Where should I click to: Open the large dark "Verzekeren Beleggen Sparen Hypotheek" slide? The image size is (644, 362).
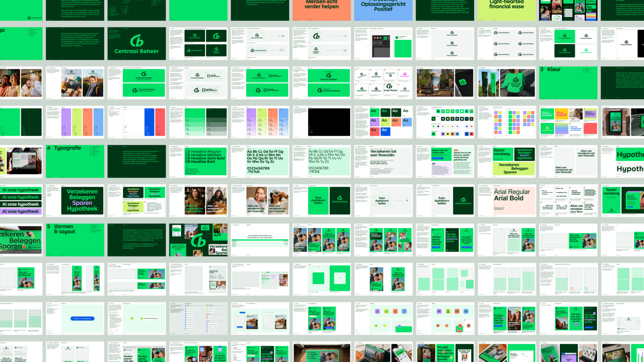tap(75, 201)
